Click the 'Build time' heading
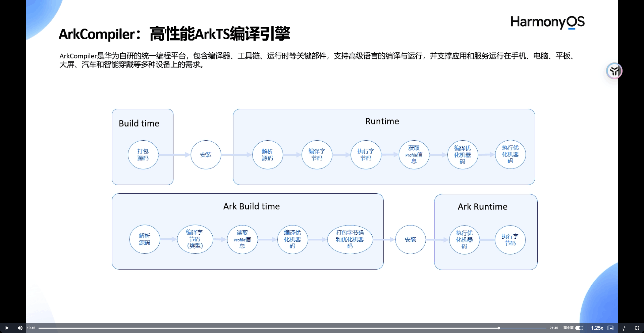This screenshot has height=333, width=644. (x=139, y=123)
